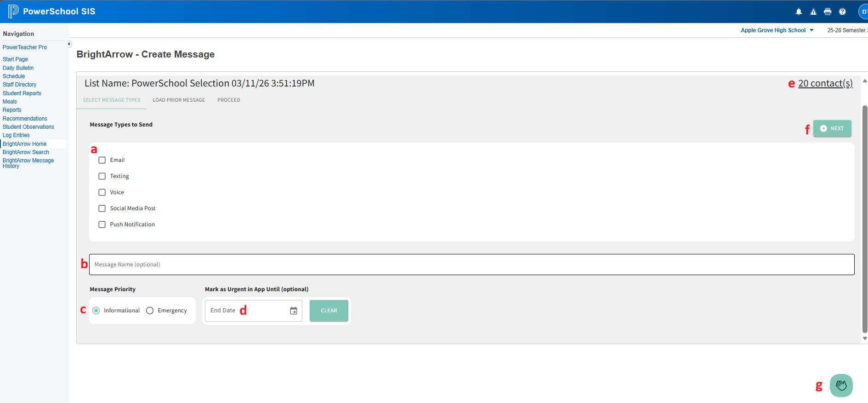
Task: Select BrightArrow Home in navigation
Action: click(24, 144)
